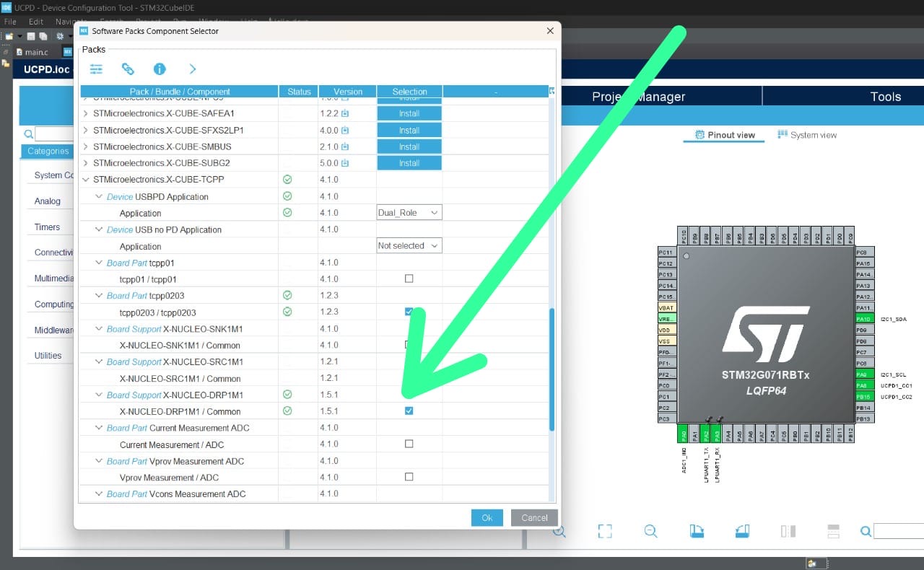Screen dimensions: 924x570
Task: Collapse the Board Support X-NUCLEO-SNK1M1 section
Action: [x=99, y=328]
